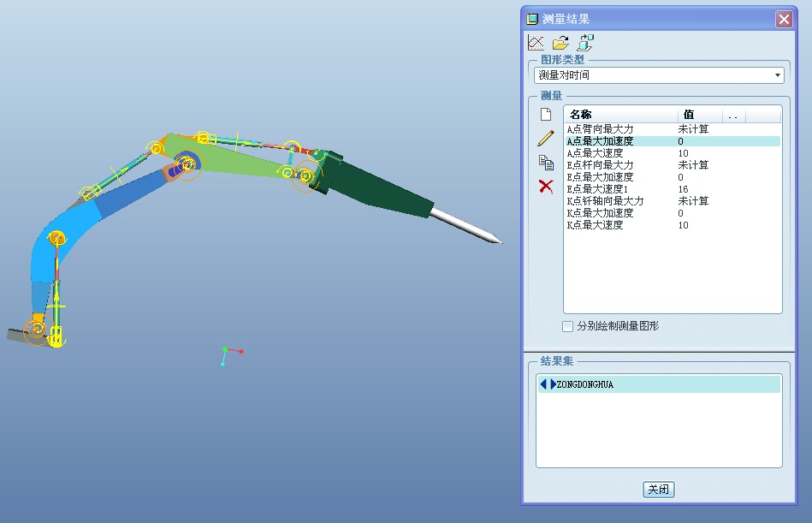Click the 测量结果 window title icon

click(532, 19)
